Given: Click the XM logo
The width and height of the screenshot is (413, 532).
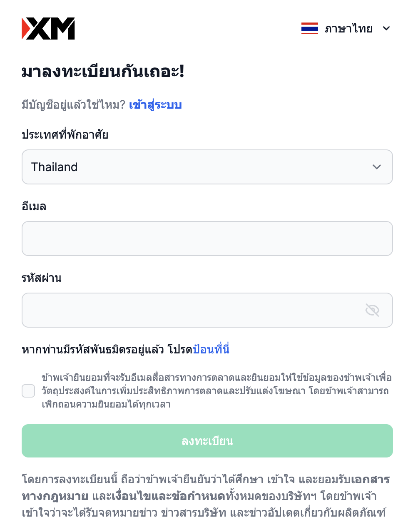Looking at the screenshot, I should (x=48, y=29).
